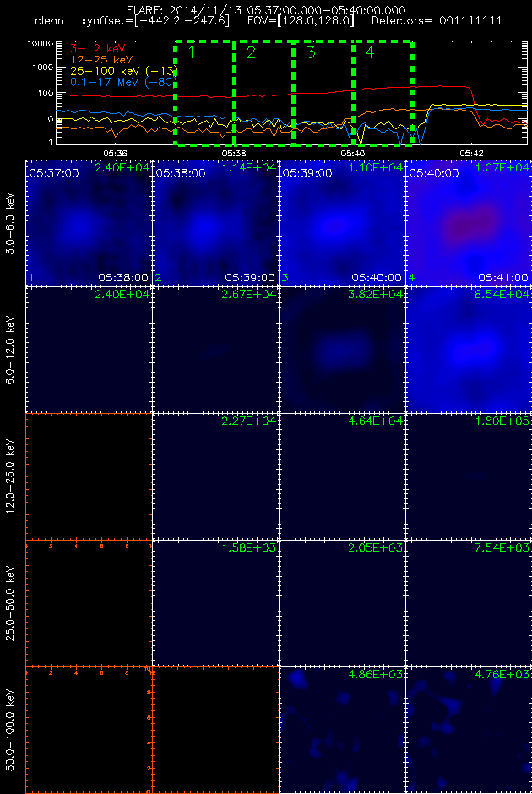
Task: Click the 05:38 time axis label
Action: tap(234, 152)
